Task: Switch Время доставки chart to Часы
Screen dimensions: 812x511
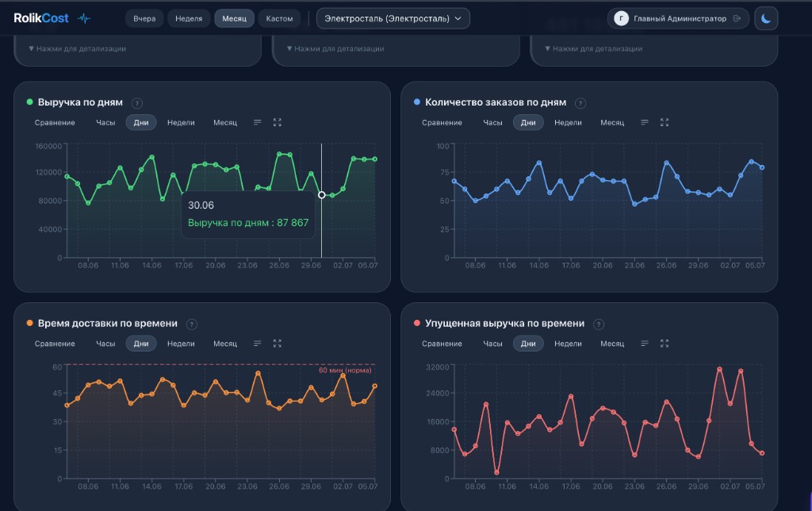Action: click(x=105, y=344)
